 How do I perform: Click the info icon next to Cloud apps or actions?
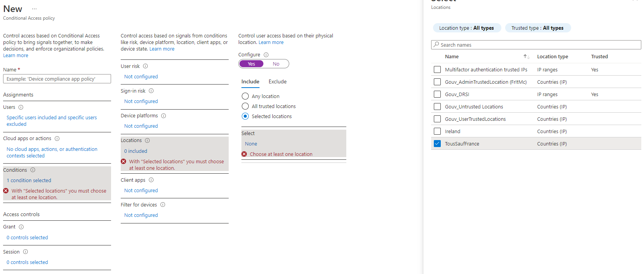[x=57, y=139]
